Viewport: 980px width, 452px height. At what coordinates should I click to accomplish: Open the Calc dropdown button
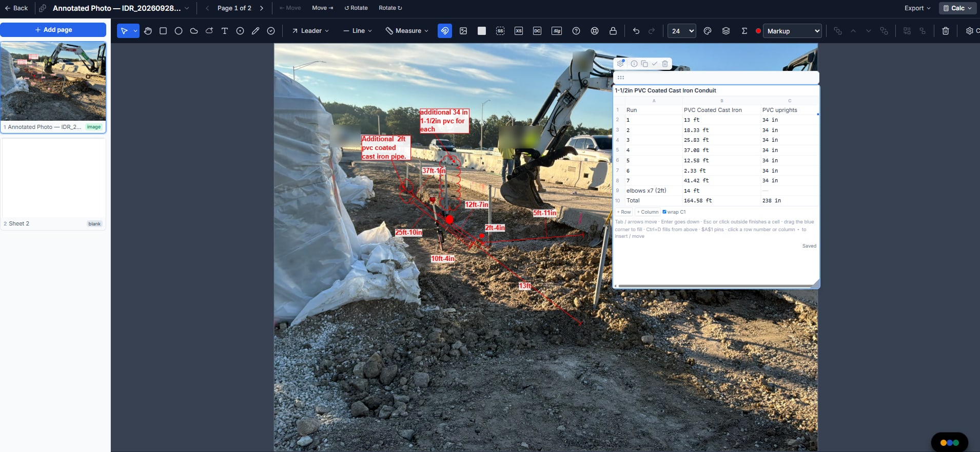958,8
